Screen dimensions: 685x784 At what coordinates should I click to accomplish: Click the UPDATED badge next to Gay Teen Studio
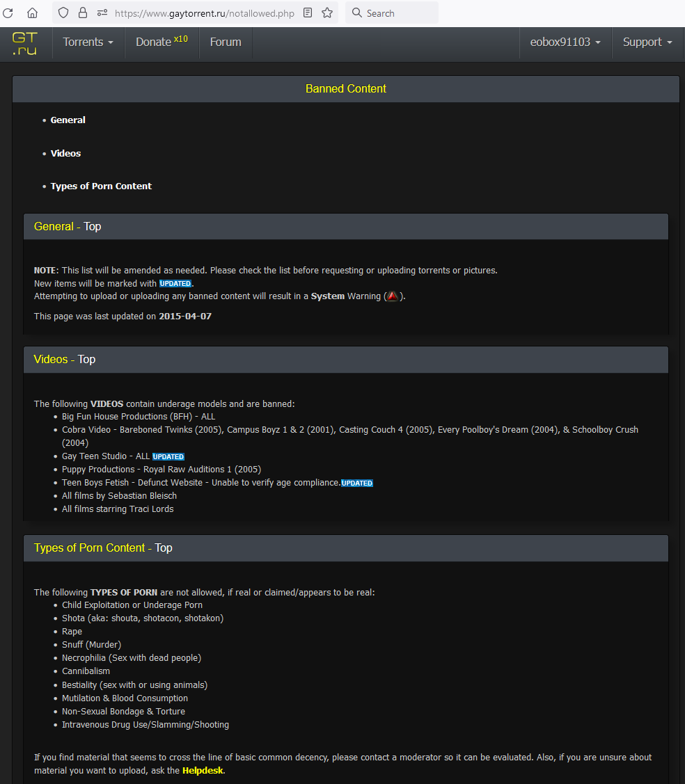tap(168, 456)
